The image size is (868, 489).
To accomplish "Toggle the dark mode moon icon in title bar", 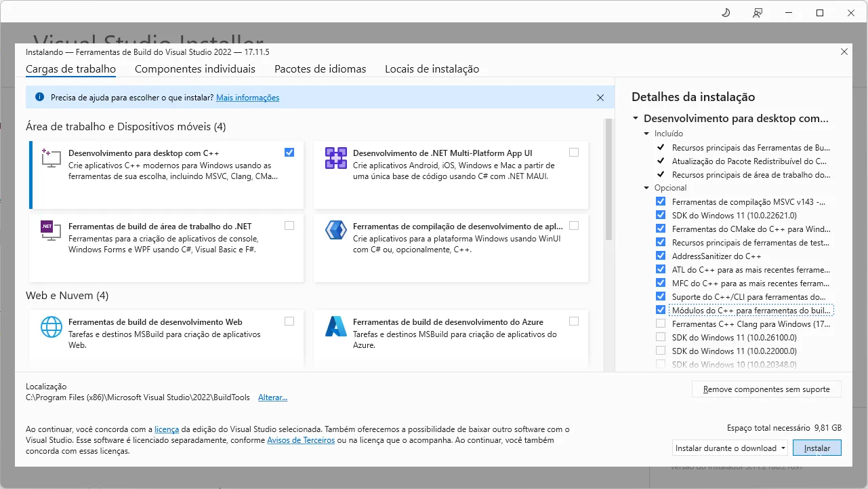I will pos(726,13).
